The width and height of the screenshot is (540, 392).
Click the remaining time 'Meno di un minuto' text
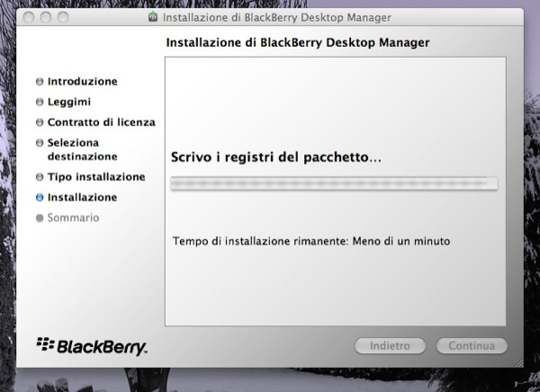click(x=401, y=241)
